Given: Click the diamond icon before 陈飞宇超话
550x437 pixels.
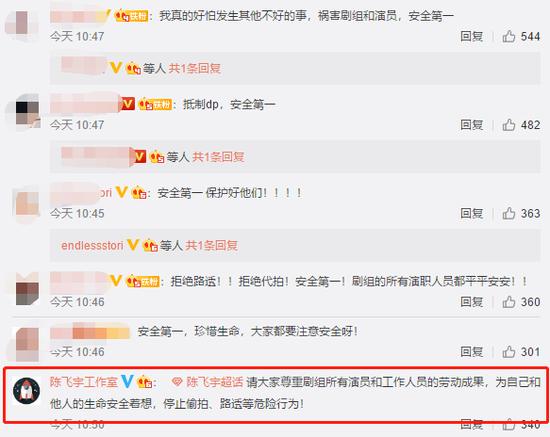Looking at the screenshot, I should pyautogui.click(x=177, y=382).
